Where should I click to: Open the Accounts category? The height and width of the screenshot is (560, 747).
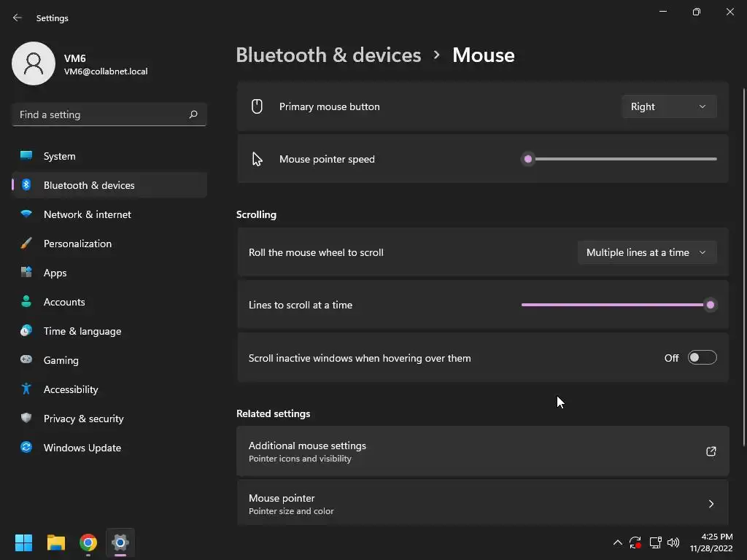(109, 301)
